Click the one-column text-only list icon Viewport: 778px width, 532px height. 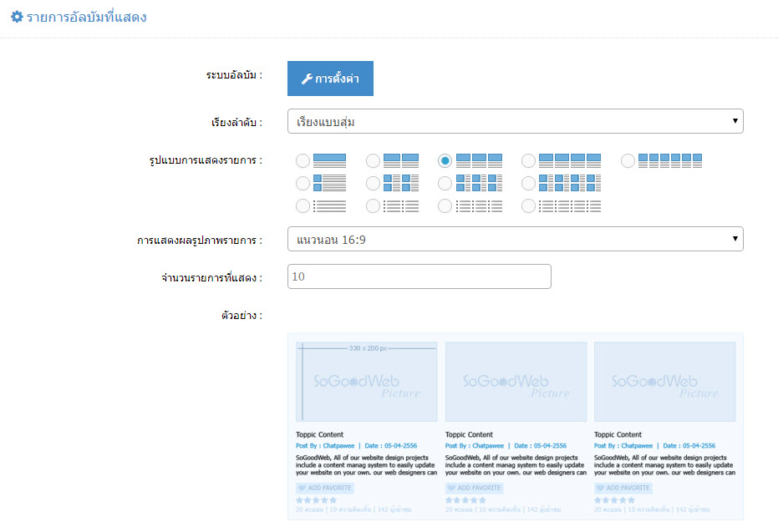point(329,206)
